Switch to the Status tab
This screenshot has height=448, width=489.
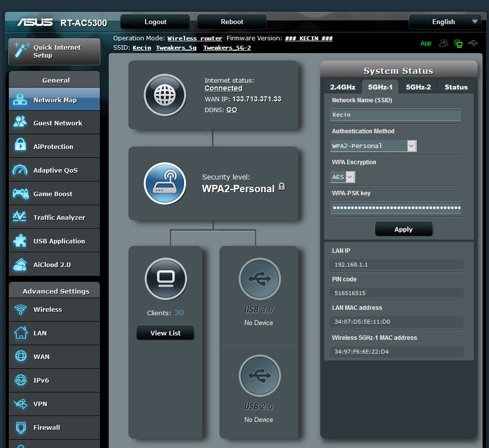456,87
